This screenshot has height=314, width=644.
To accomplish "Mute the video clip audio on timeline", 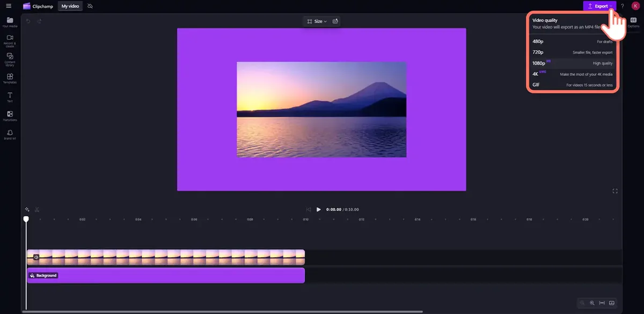I will (x=36, y=257).
